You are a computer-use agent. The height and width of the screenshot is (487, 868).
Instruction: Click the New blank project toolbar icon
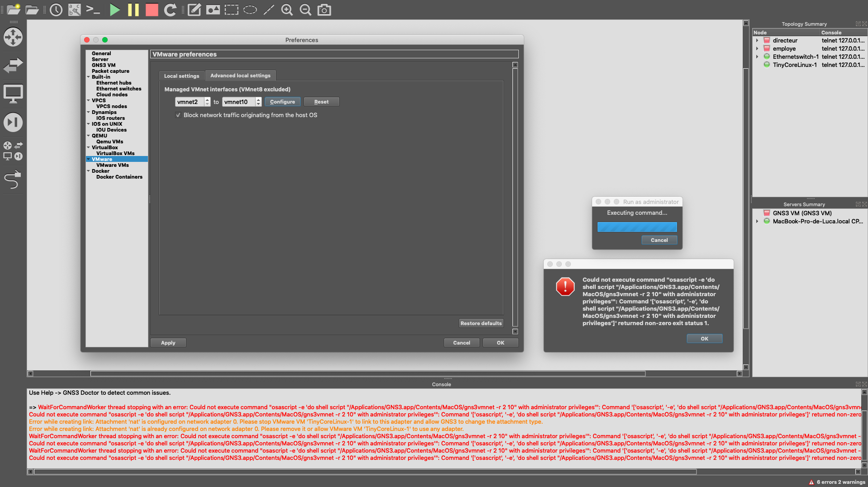coord(14,9)
